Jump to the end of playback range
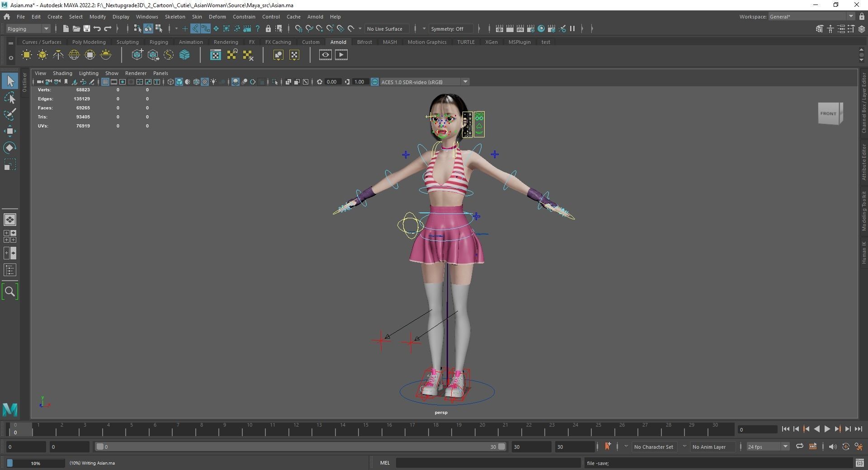The width and height of the screenshot is (868, 470). coord(859,429)
